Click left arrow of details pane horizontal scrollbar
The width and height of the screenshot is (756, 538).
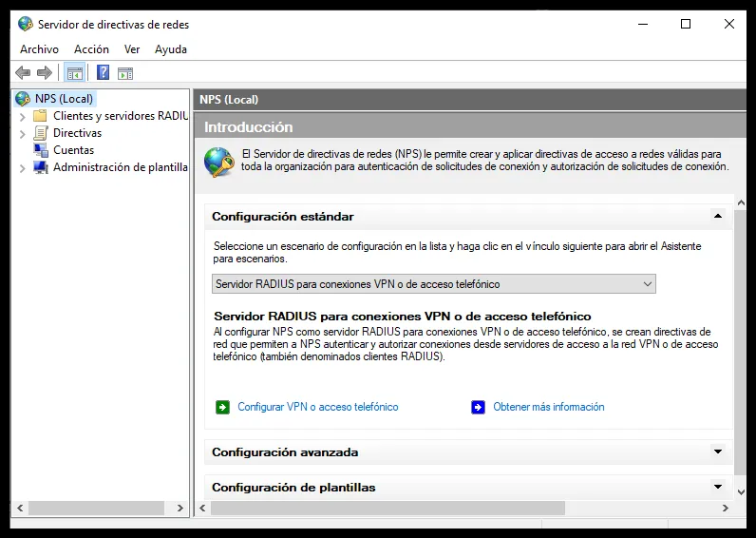point(202,508)
